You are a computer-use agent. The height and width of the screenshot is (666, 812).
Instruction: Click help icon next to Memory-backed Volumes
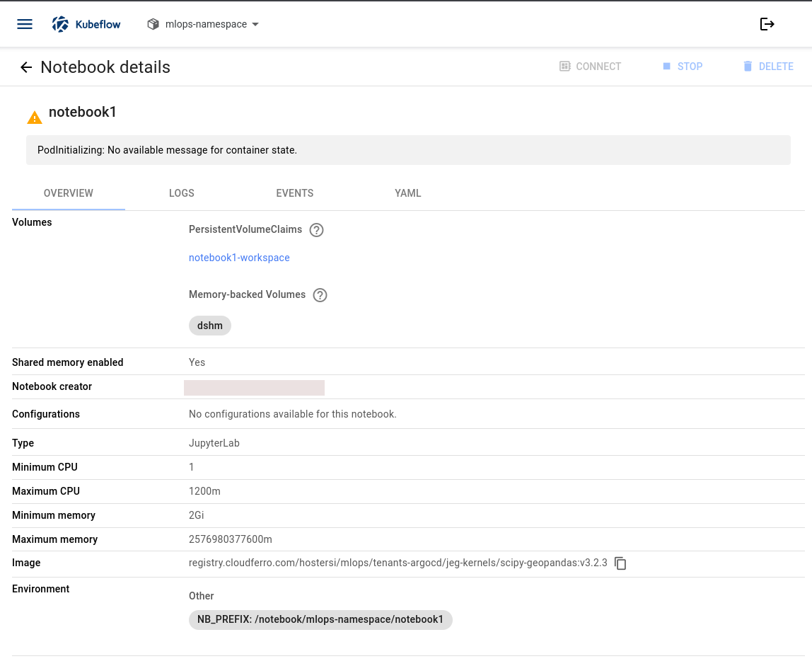tap(320, 295)
